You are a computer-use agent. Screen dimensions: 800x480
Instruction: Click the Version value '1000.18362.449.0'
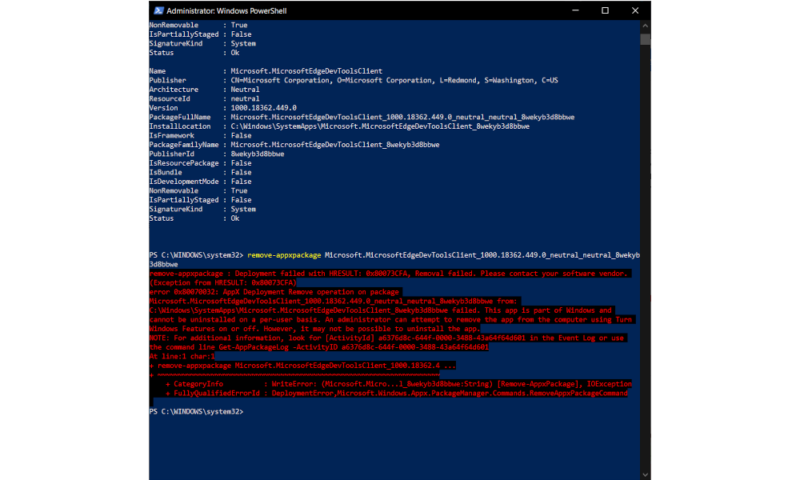[x=263, y=108]
